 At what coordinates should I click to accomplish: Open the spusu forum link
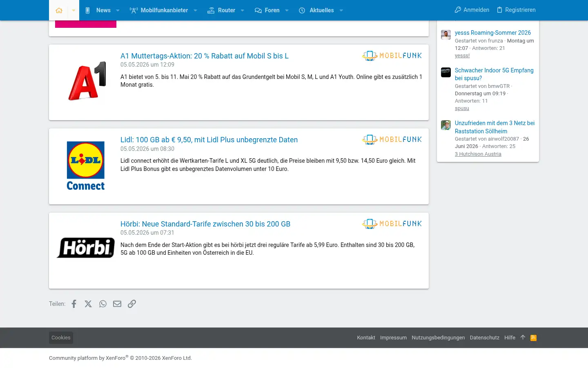[x=462, y=108]
